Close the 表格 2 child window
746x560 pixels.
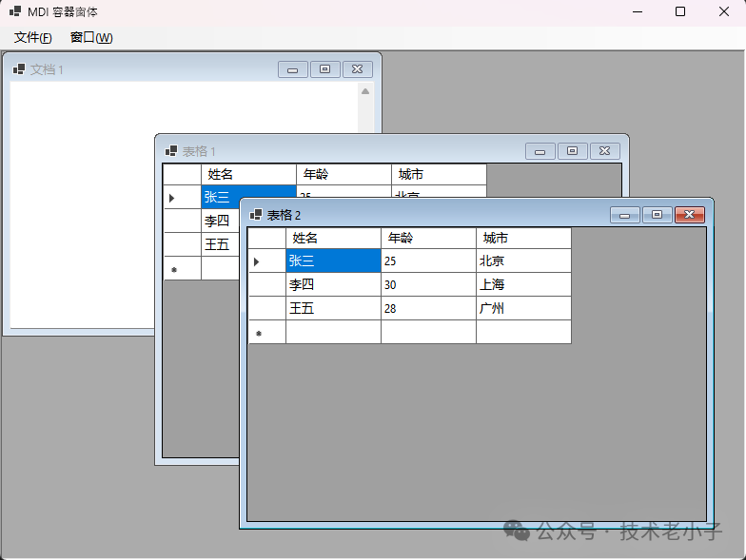coord(690,215)
